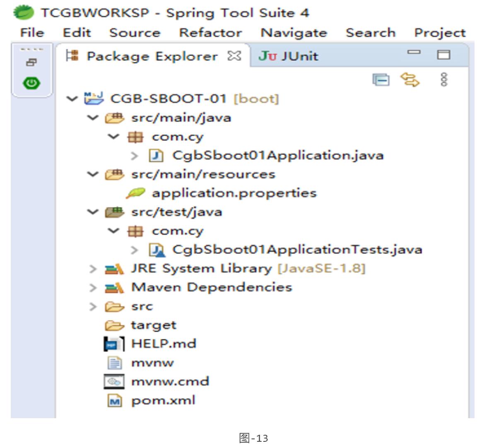This screenshot has width=482, height=448.
Task: Select application.properties file name
Action: coord(234,194)
